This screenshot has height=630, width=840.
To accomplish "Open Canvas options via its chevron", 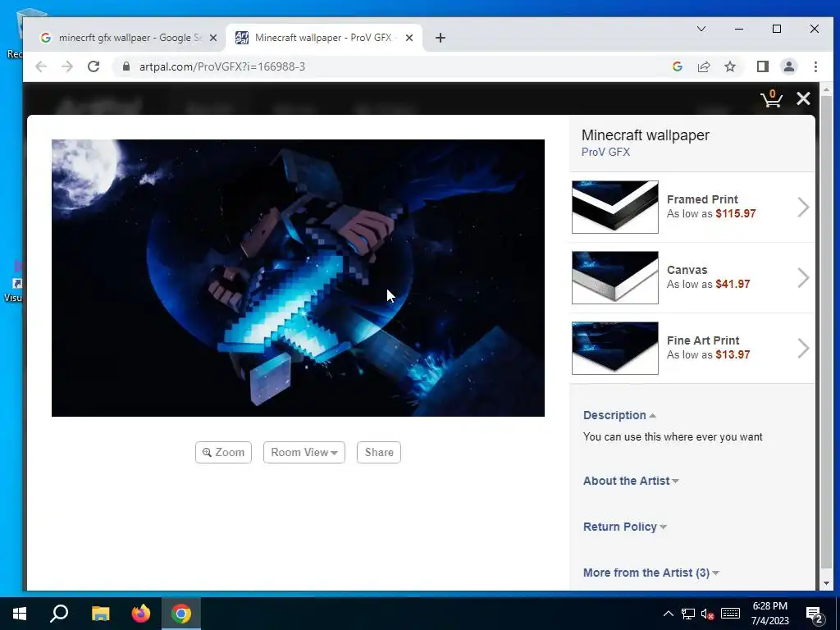I will 802,278.
